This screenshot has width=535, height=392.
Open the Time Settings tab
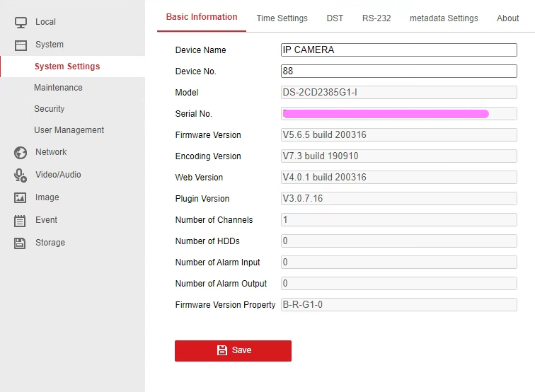(x=282, y=18)
